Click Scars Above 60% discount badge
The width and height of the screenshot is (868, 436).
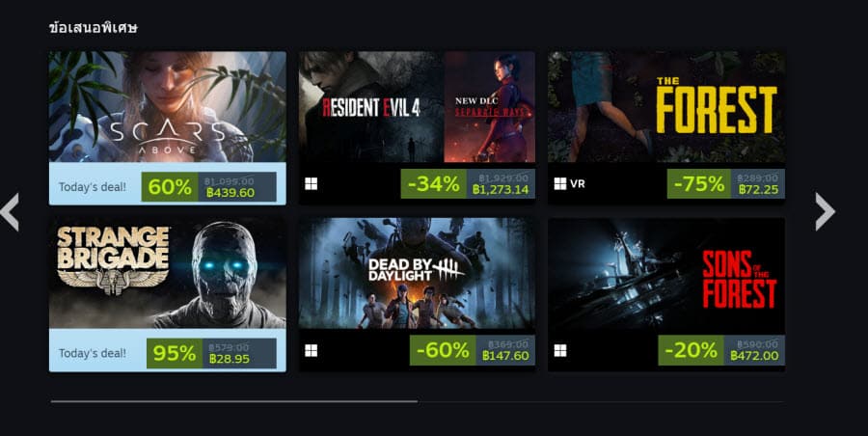pyautogui.click(x=170, y=187)
